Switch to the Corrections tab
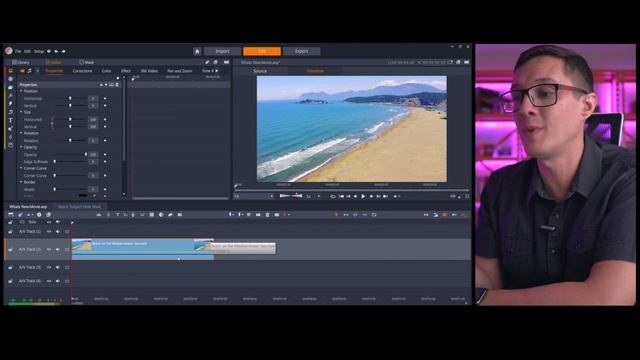The height and width of the screenshot is (360, 640). pos(82,71)
